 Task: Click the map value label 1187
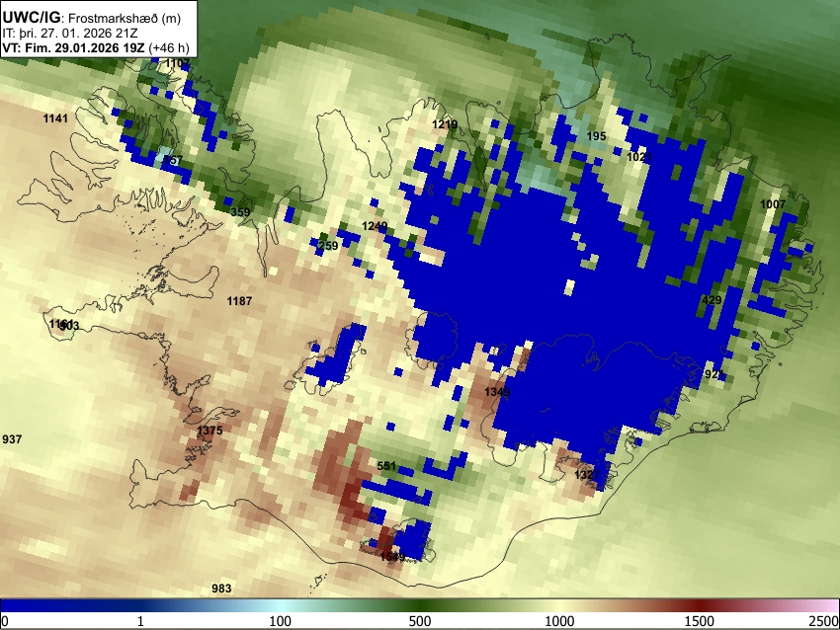point(239,301)
